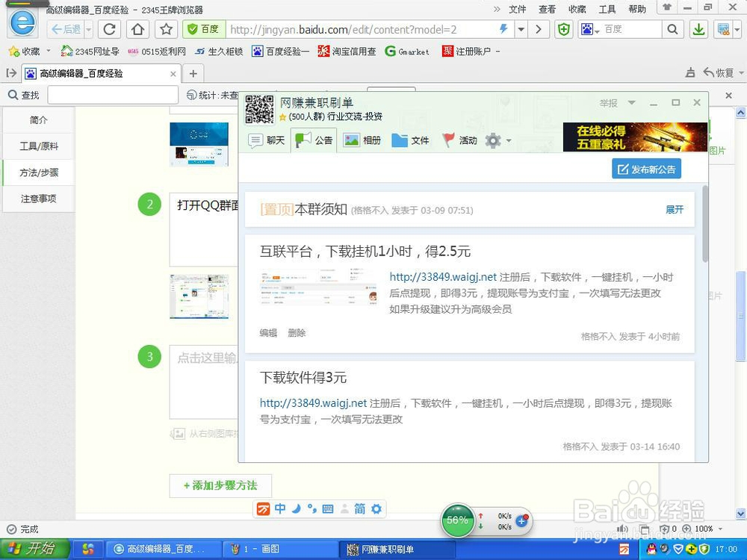Switch to the 活动 tab in QQ group
The image size is (747, 560).
click(x=459, y=140)
